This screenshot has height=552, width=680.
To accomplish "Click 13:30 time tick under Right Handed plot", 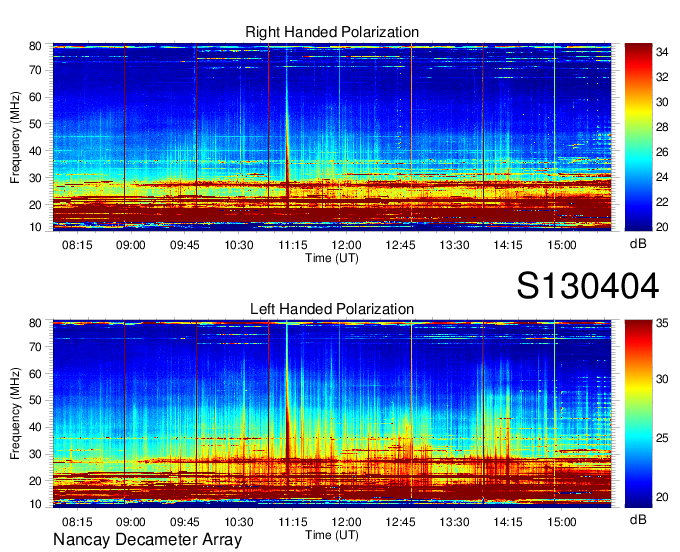I will tap(454, 245).
